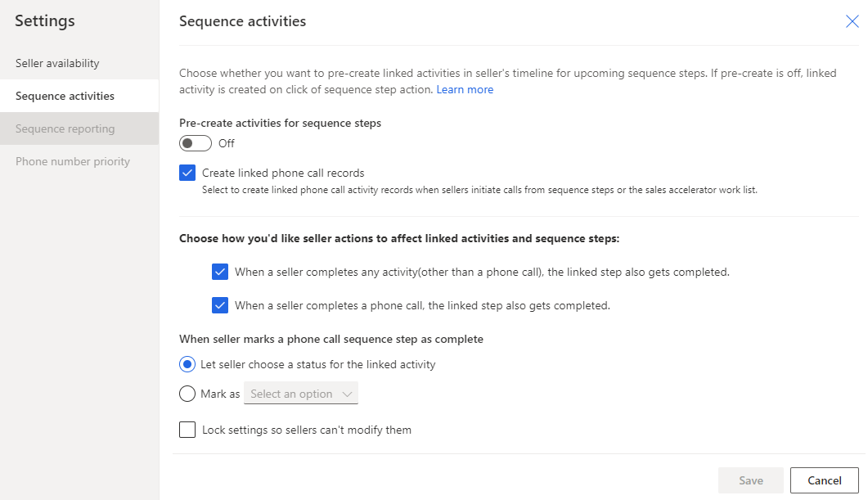Switch to the Seller availability settings page
Viewport: 868px width, 500px height.
pyautogui.click(x=57, y=63)
